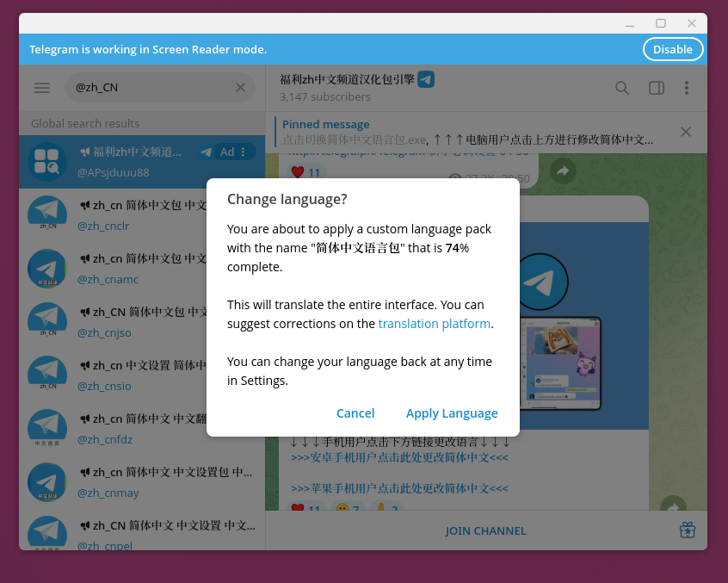Click the @zh_cnsio channel avatar

(x=47, y=375)
